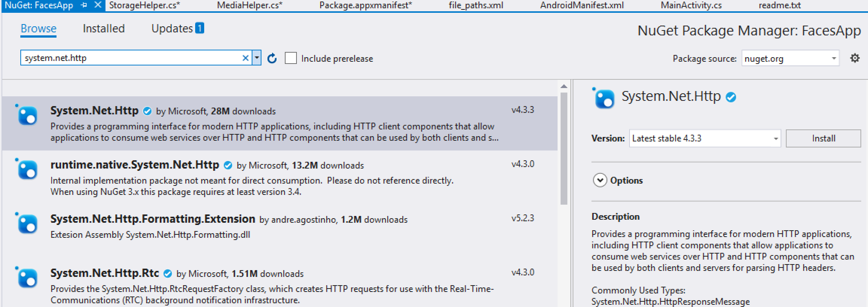
Task: Close the NuGet: FacesApp tab
Action: click(x=98, y=5)
